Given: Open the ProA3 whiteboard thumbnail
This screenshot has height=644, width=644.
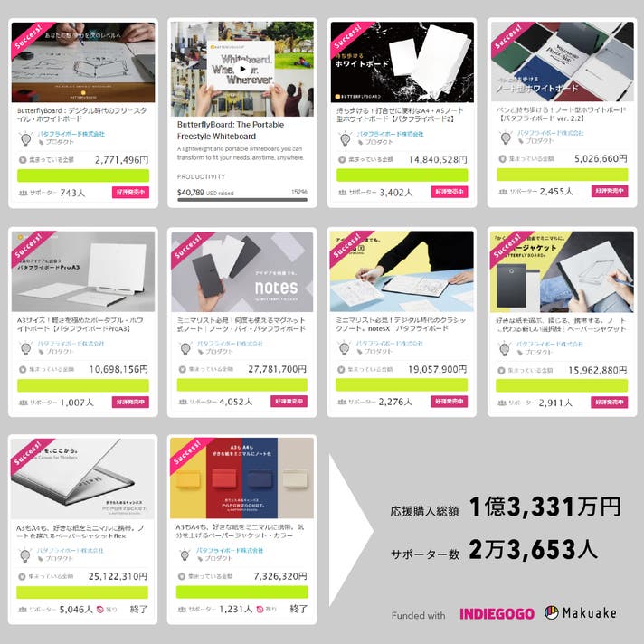Looking at the screenshot, I should click(83, 271).
